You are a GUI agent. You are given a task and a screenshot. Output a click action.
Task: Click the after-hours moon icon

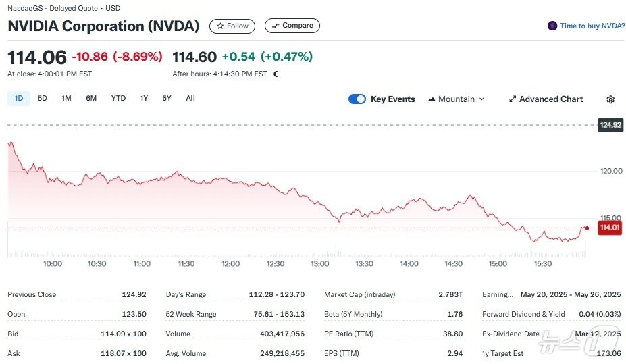(x=276, y=74)
